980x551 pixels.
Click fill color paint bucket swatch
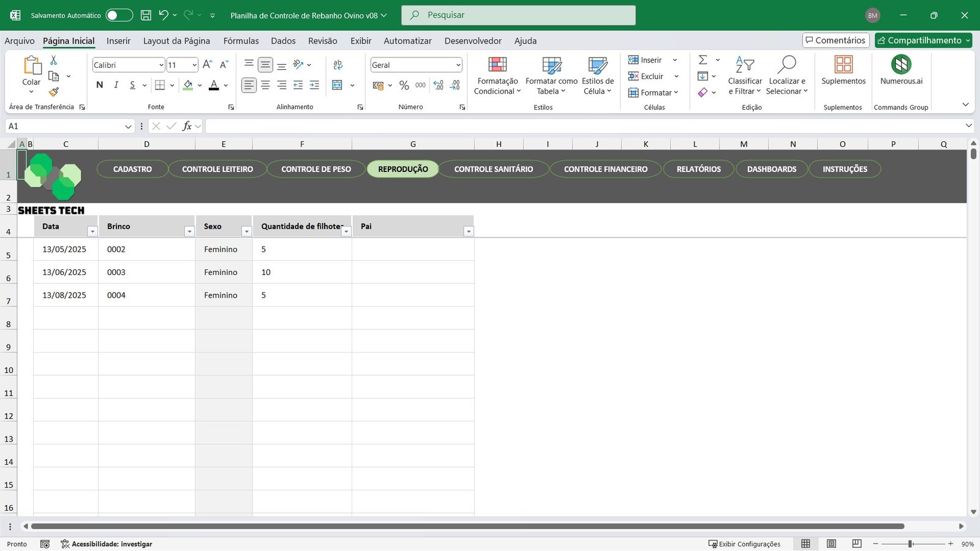point(188,85)
